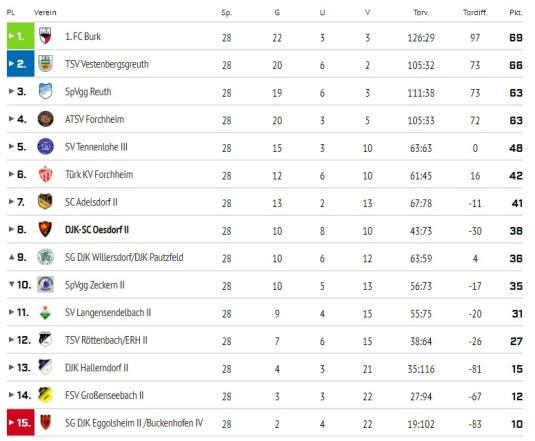Sort by the Tordiff. column header
Viewport: 535px width, 441px height.
475,13
